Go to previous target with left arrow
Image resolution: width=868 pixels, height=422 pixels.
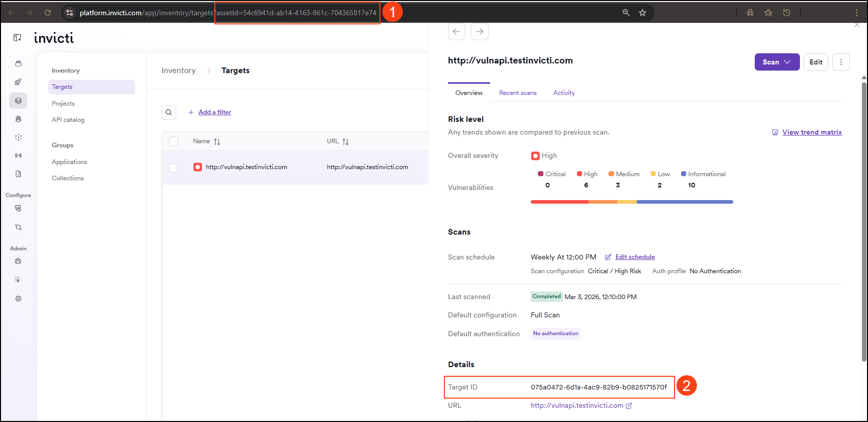click(457, 31)
